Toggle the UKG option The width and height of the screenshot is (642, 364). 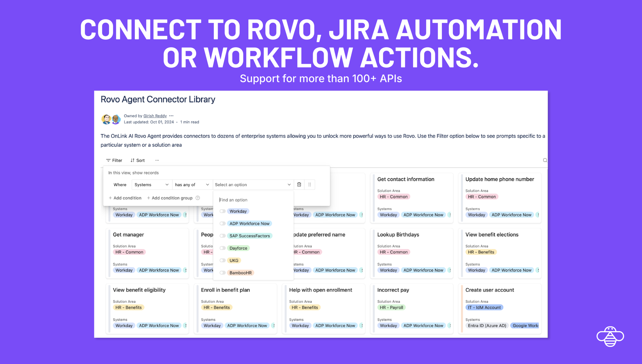[222, 260]
